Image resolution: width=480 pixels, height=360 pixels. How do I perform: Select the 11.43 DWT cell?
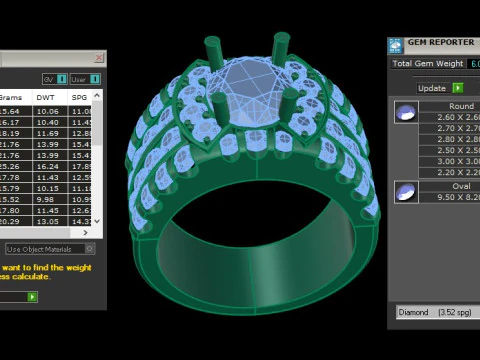point(50,177)
